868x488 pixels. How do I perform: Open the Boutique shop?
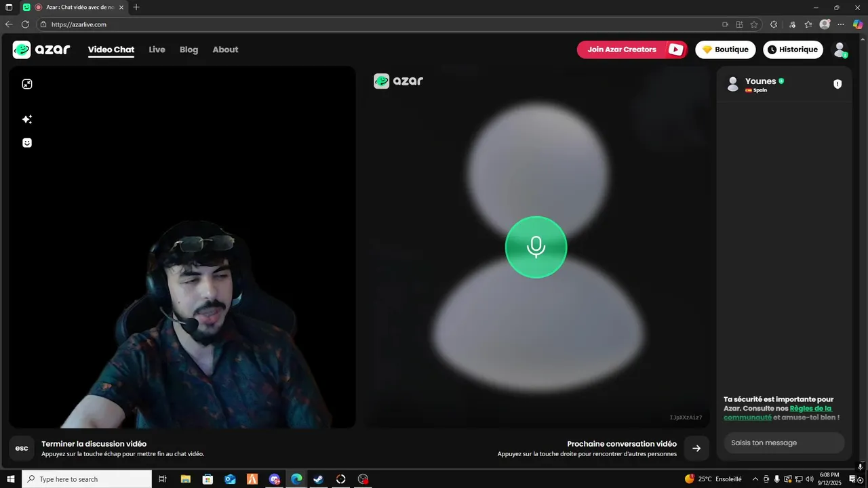(725, 49)
